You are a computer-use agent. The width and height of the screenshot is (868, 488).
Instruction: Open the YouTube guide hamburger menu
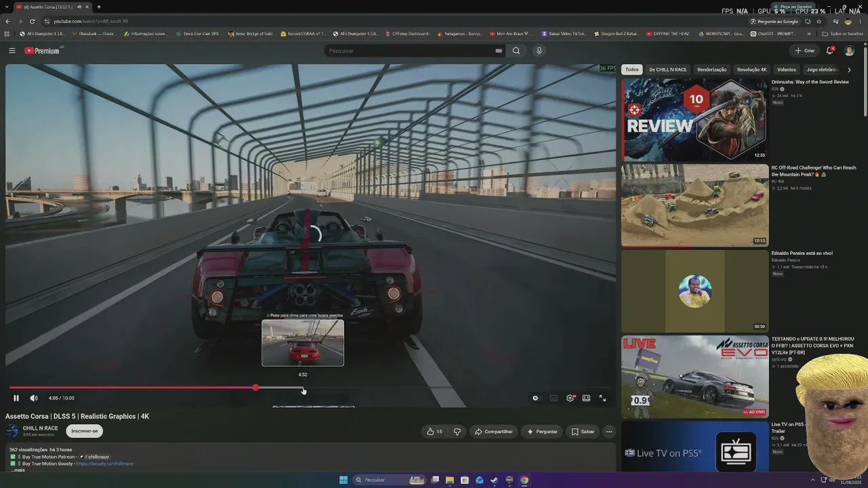click(x=12, y=50)
